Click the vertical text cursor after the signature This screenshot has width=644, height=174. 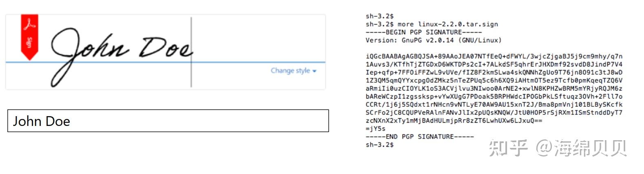point(191,52)
